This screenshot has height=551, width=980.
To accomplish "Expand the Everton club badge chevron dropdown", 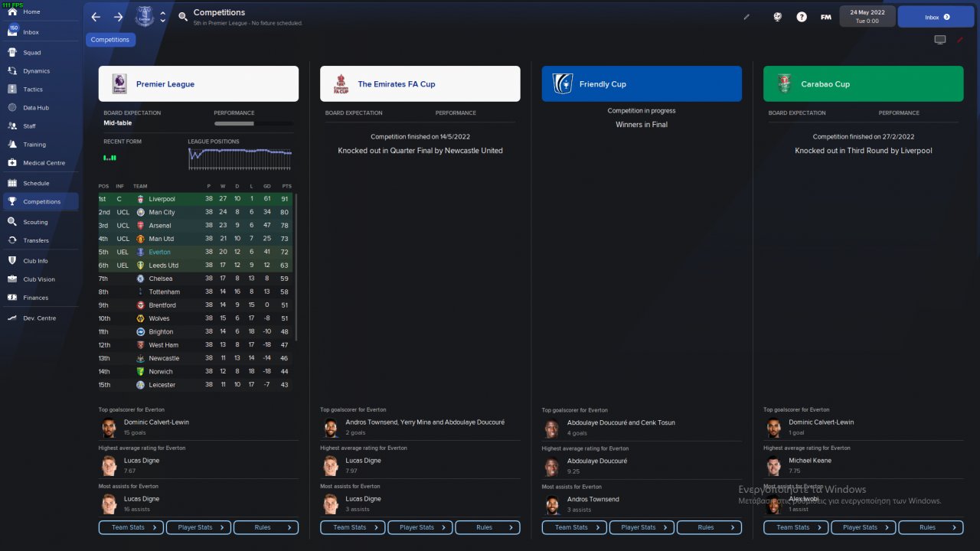I will point(162,17).
